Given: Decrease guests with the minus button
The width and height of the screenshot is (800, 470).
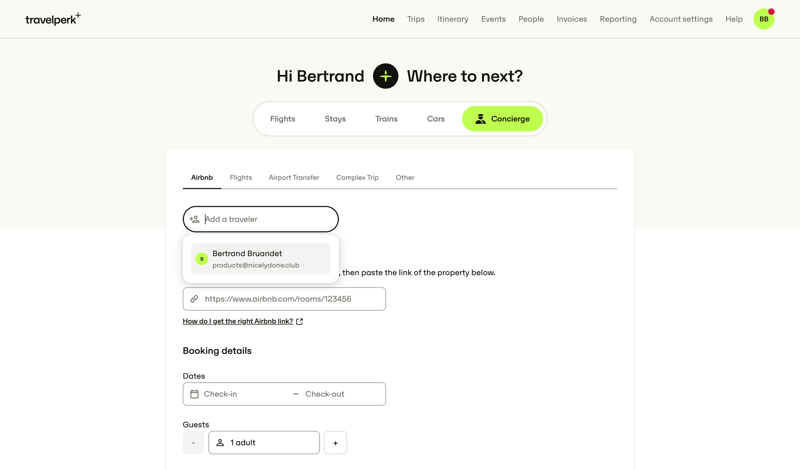Looking at the screenshot, I should [193, 442].
